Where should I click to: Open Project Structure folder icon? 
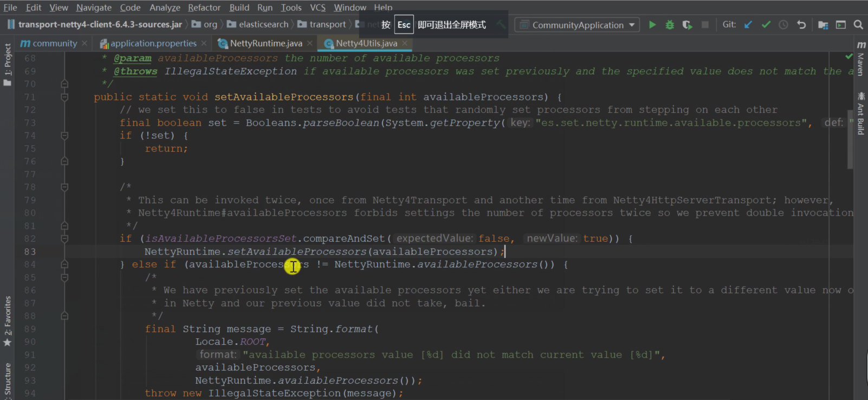click(x=823, y=25)
